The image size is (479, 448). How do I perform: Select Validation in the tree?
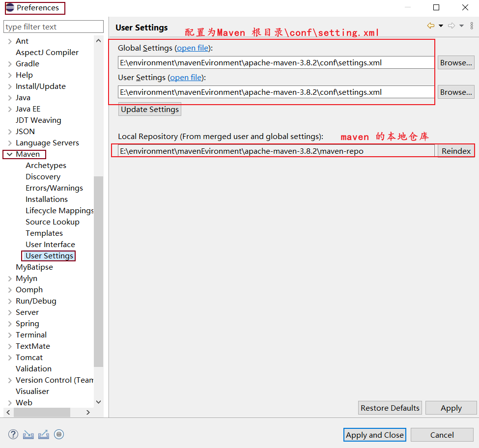point(33,369)
